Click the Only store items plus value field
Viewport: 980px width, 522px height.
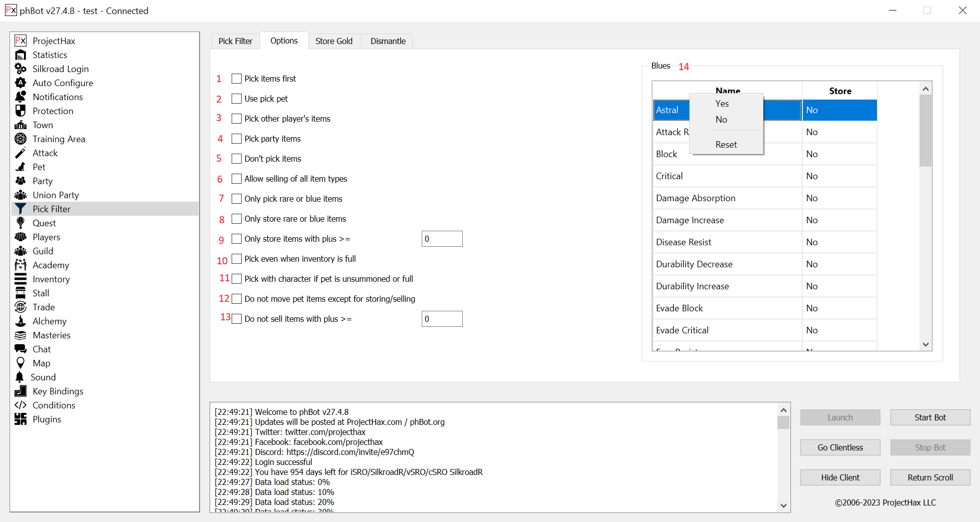pos(442,239)
